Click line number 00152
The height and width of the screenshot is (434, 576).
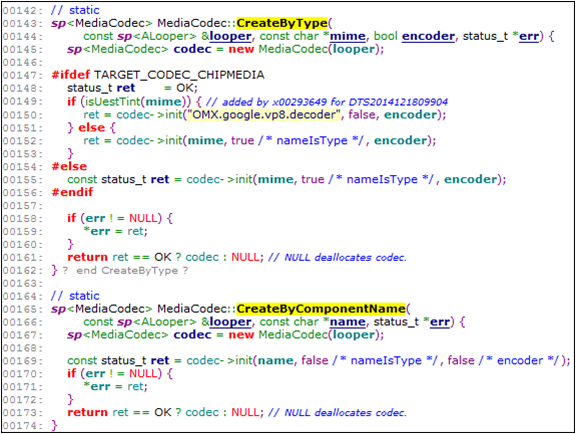(x=23, y=141)
